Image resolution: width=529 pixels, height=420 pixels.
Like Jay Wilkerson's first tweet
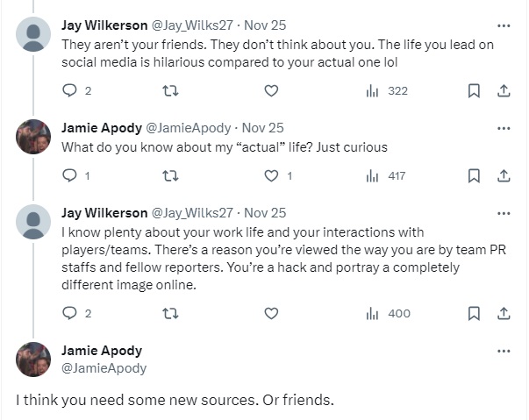[271, 90]
